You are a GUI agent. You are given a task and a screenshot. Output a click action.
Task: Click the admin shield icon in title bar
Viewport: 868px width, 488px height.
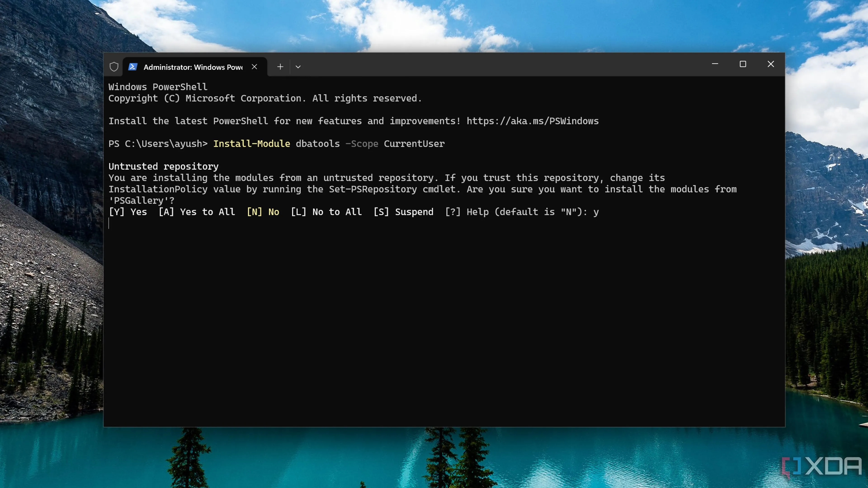[114, 67]
